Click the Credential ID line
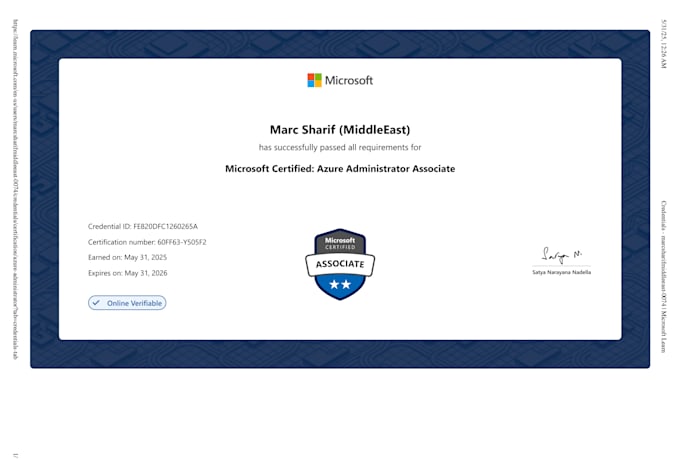Viewport: 680px width, 459px height. 143,226
